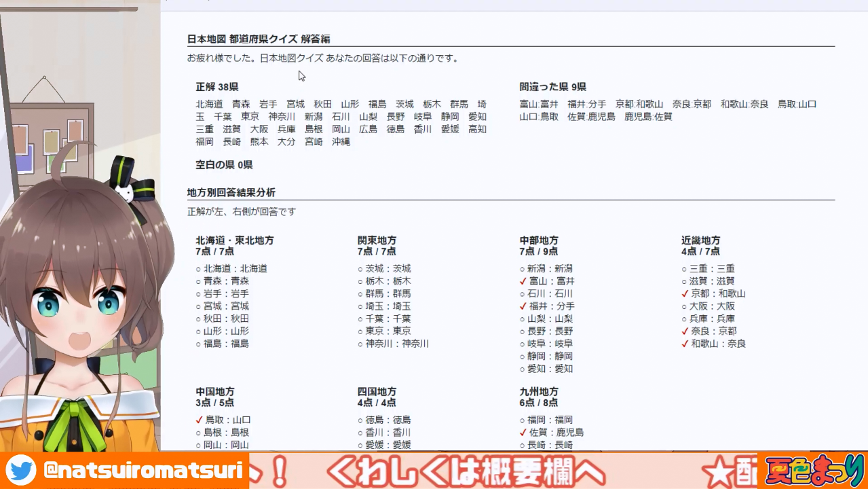Click the 福島：福島 row
868x489 pixels.
223,344
